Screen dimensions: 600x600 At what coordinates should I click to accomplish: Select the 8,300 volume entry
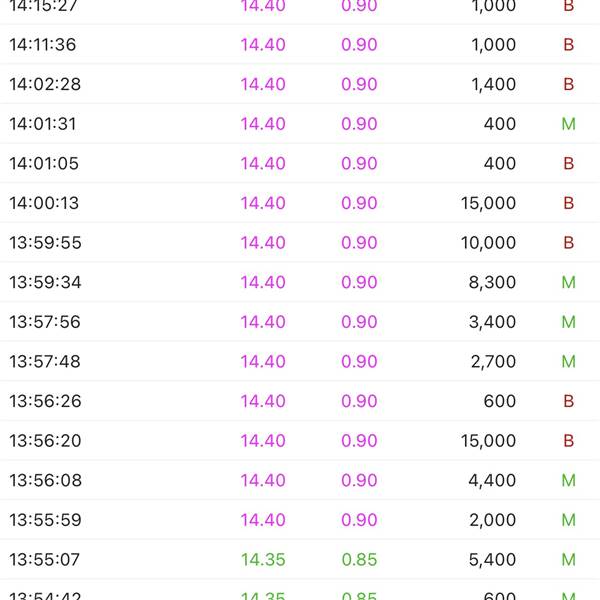[x=492, y=283]
